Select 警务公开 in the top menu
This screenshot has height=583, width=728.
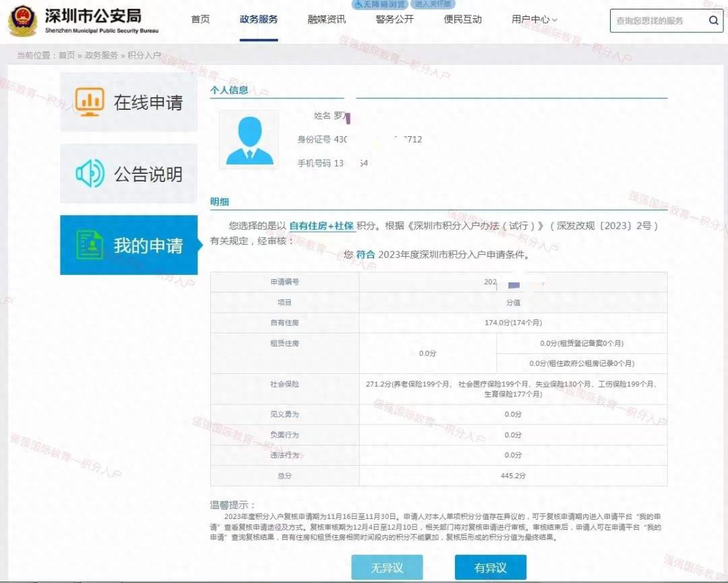click(x=395, y=20)
